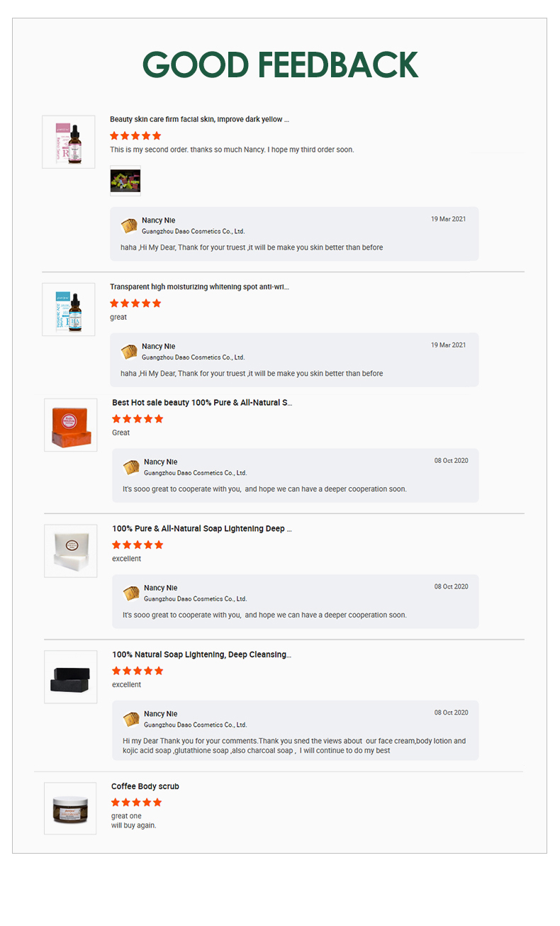Screen dimensions: 560x926
Task: Click Nancy Nie avatar in white soap reply
Action: click(x=131, y=593)
